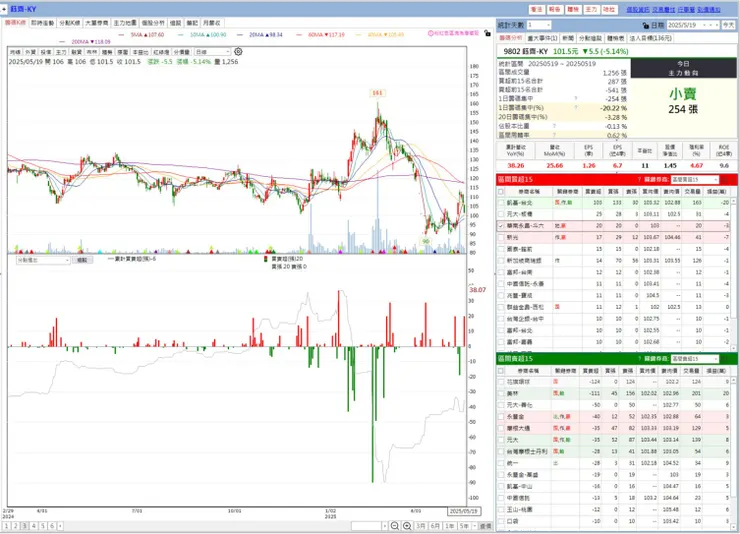Open the 法人目標(136元) tab
The width and height of the screenshot is (740, 534).
click(x=650, y=38)
